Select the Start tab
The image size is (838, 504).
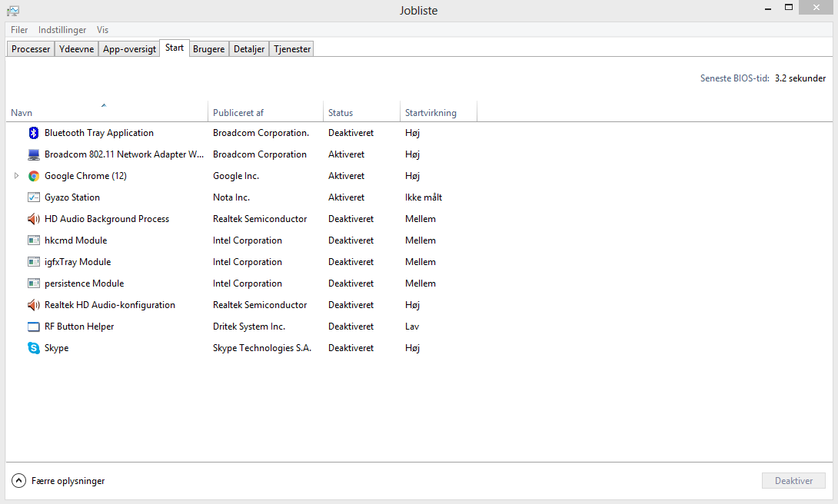point(175,48)
